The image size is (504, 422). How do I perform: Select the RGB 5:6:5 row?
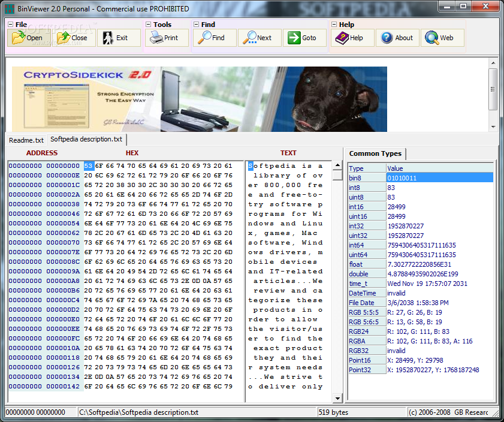tap(421, 322)
